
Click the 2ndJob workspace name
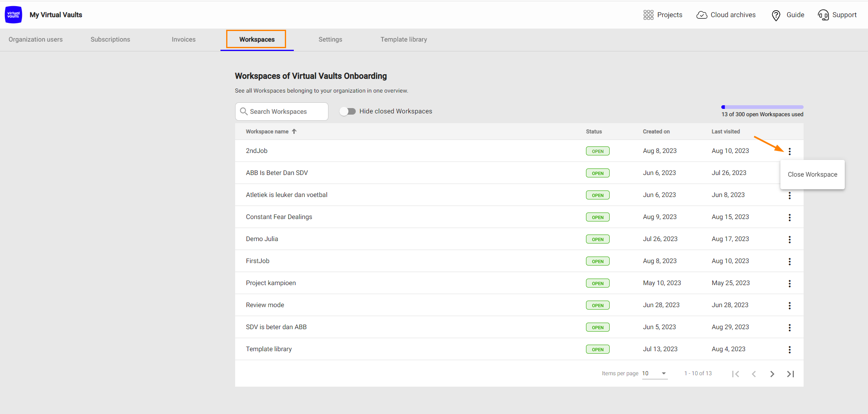pos(257,151)
